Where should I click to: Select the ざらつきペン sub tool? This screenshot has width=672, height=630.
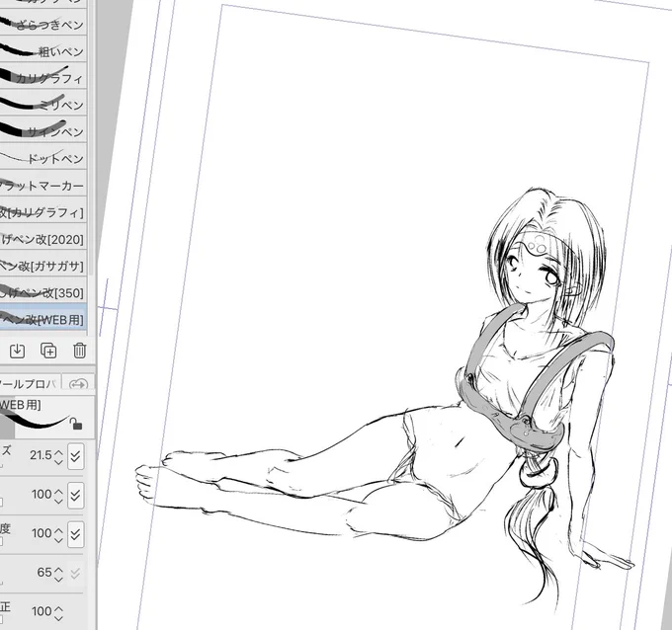(42, 25)
